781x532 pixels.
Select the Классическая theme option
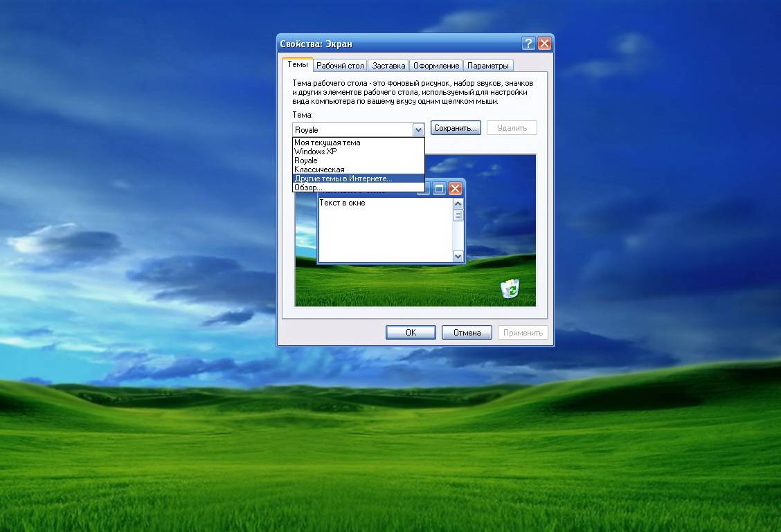coord(358,169)
